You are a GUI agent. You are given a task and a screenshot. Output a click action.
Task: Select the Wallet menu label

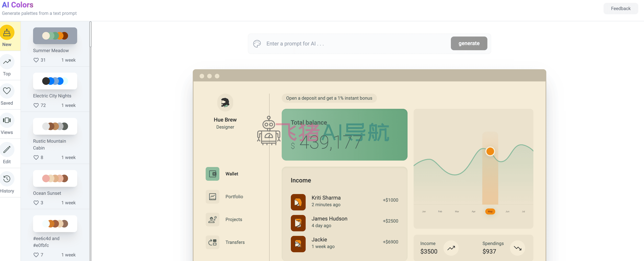[232, 174]
